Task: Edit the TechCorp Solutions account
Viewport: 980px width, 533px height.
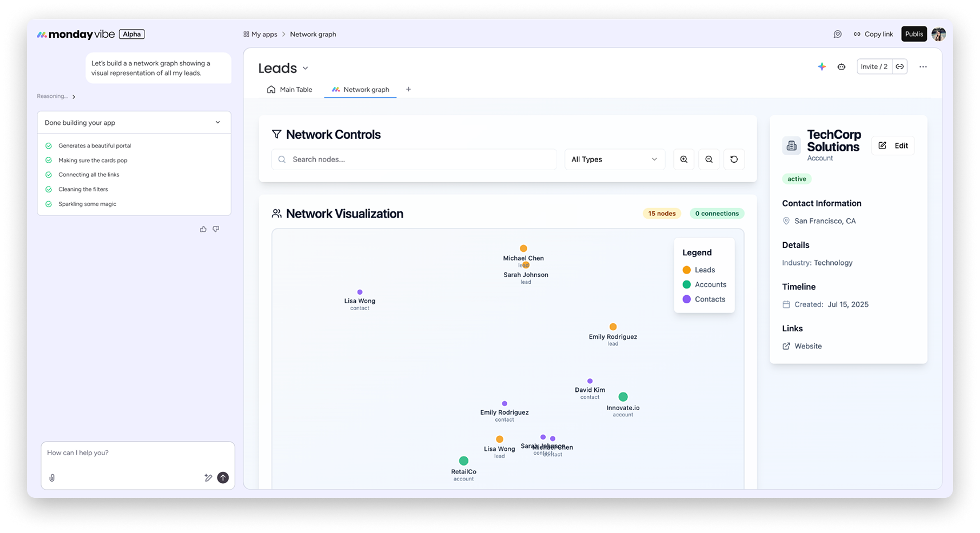Action: pos(893,145)
